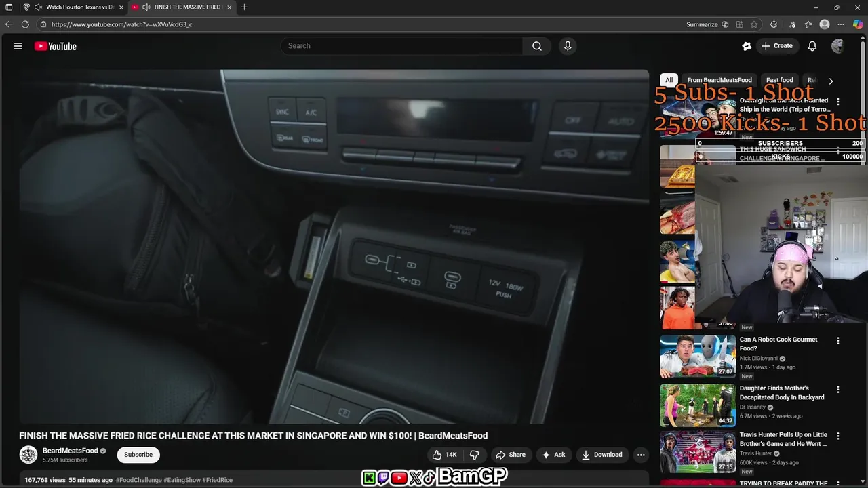868x488 pixels.
Task: Show more filter chips with arrow
Action: tap(831, 81)
